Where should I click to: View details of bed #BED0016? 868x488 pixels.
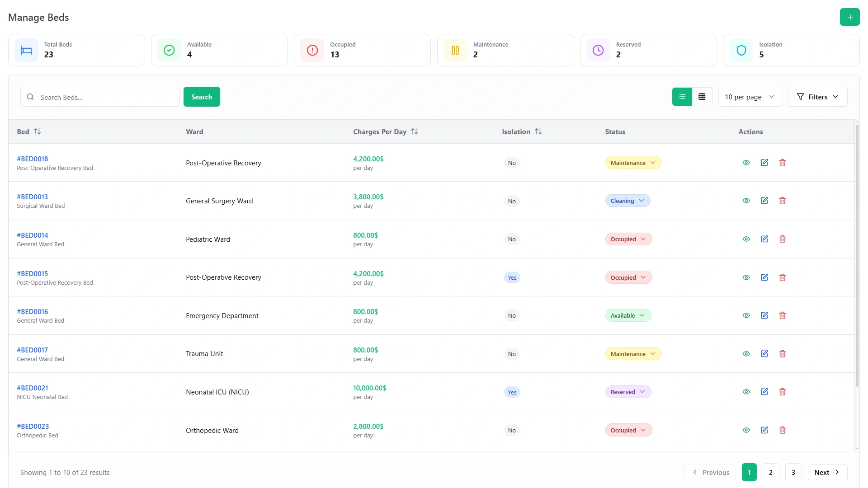[x=746, y=315]
